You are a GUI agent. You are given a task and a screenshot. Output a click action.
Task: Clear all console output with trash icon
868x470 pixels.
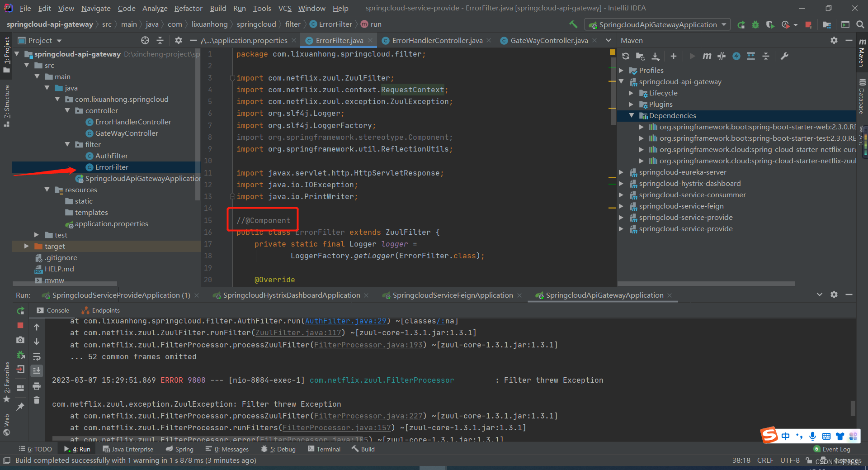[37, 400]
